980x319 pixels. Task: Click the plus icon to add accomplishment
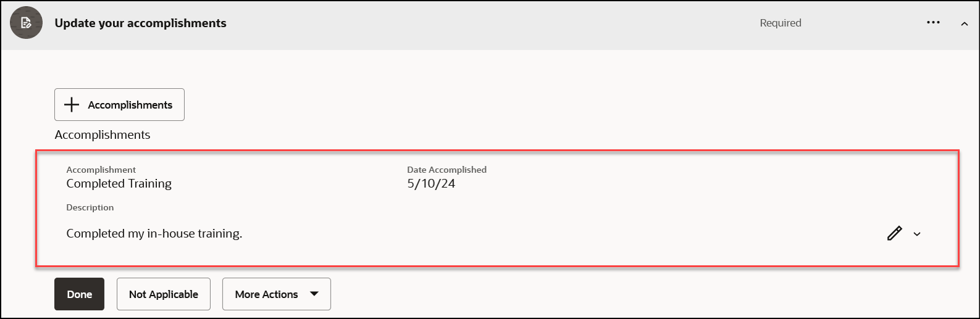pyautogui.click(x=72, y=105)
